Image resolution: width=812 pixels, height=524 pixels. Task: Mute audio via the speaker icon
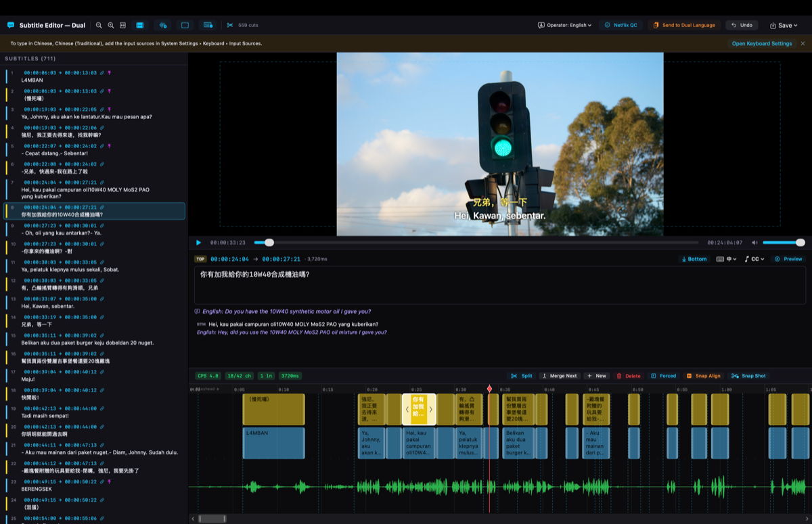[754, 242]
